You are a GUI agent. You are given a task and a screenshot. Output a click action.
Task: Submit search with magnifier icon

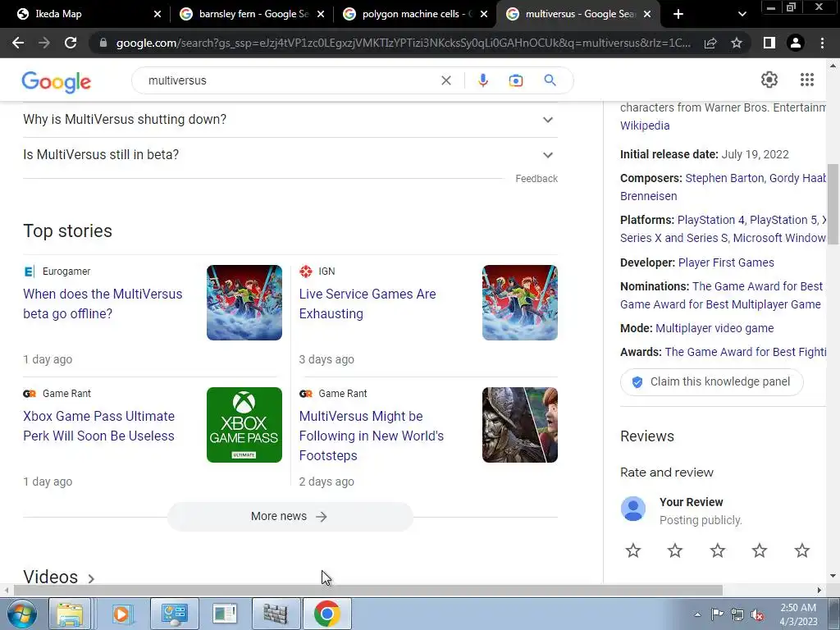pos(550,80)
